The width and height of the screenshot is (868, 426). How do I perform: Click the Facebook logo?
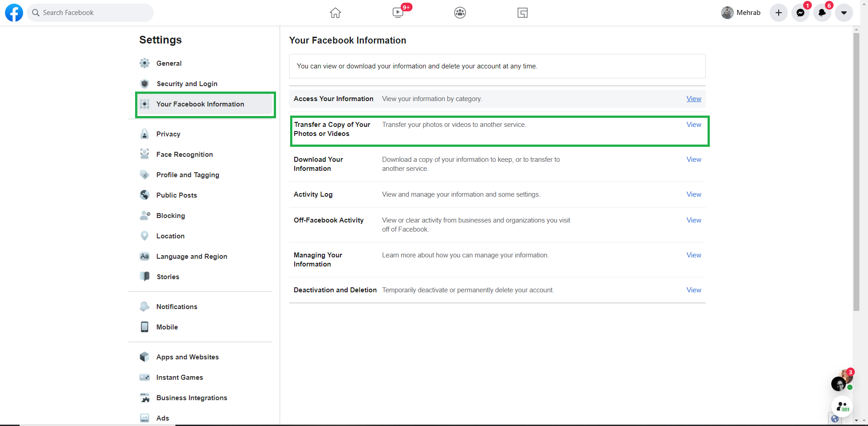(x=14, y=13)
